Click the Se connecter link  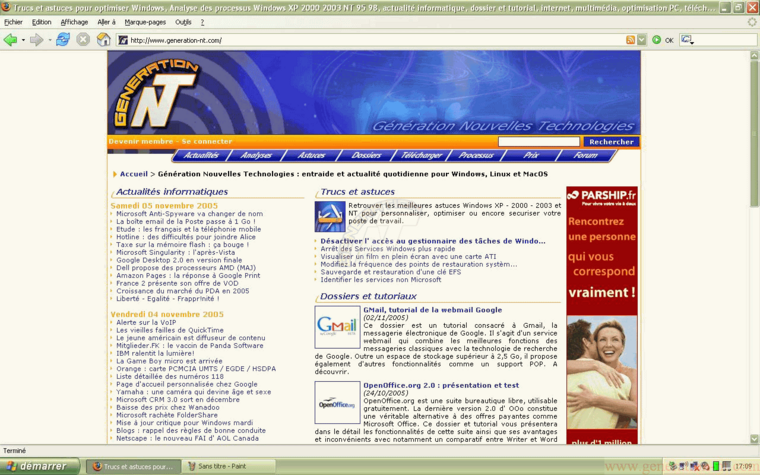[x=207, y=142]
